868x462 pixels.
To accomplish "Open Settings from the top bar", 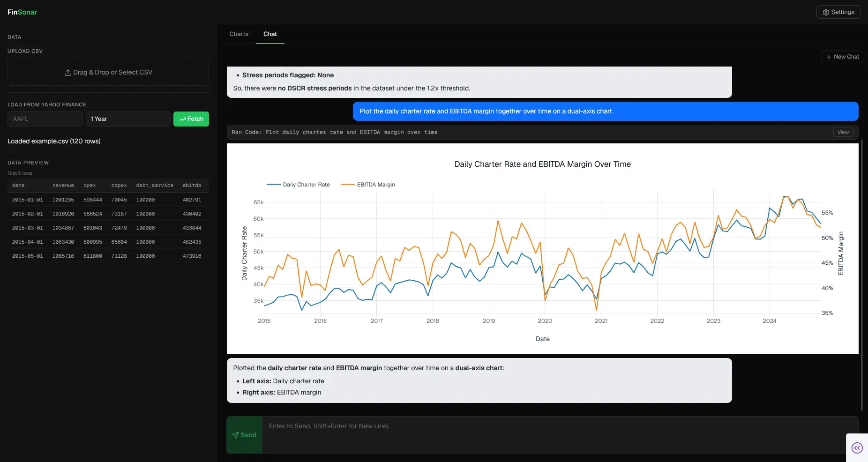I will click(838, 12).
